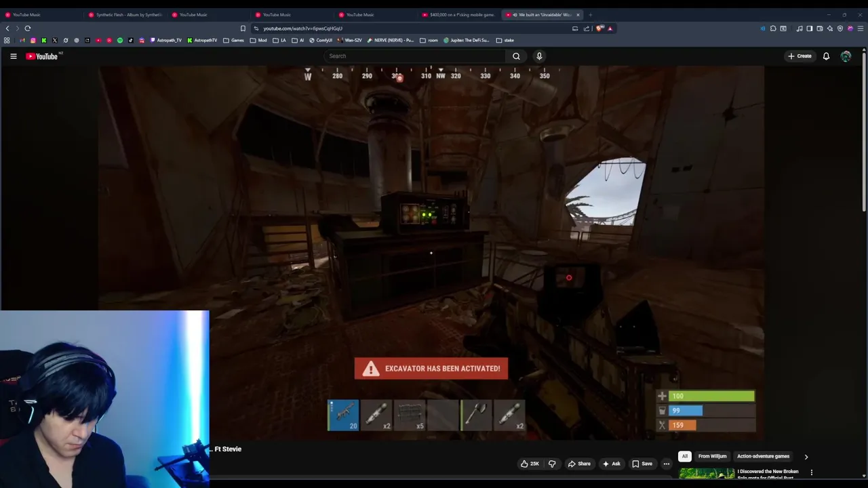Click the cast/picture-in-picture address bar icon
This screenshot has height=488, width=868.
[x=575, y=28]
